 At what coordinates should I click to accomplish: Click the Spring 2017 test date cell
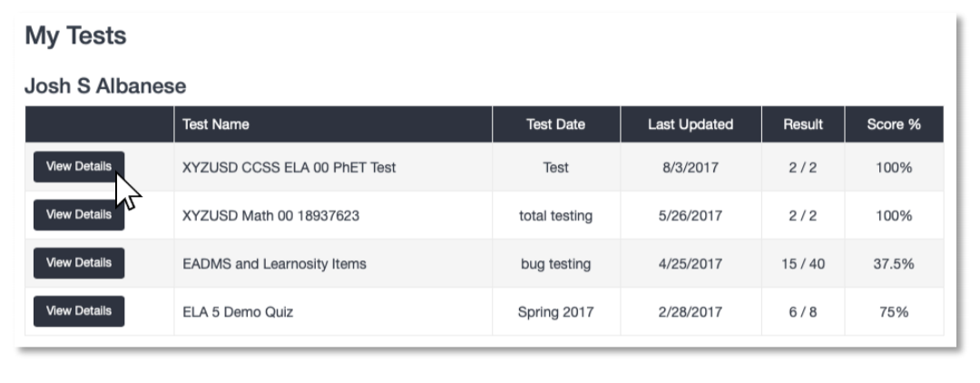pyautogui.click(x=555, y=312)
